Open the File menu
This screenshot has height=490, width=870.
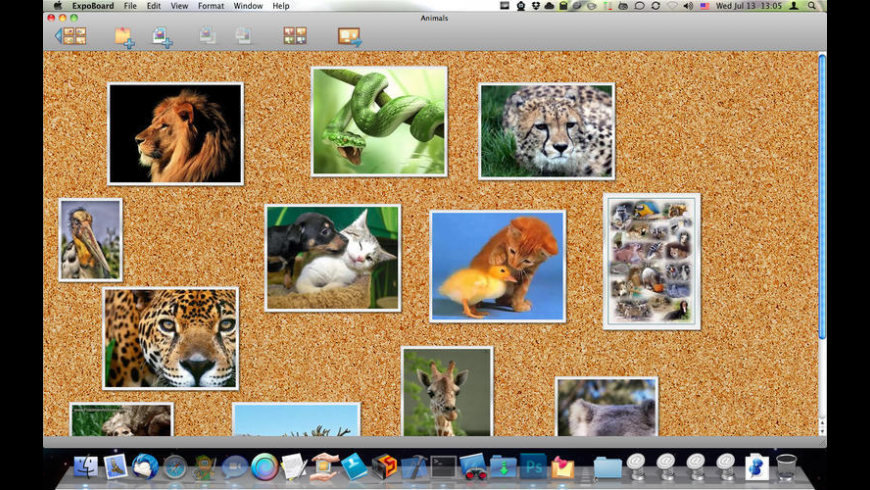(x=130, y=6)
